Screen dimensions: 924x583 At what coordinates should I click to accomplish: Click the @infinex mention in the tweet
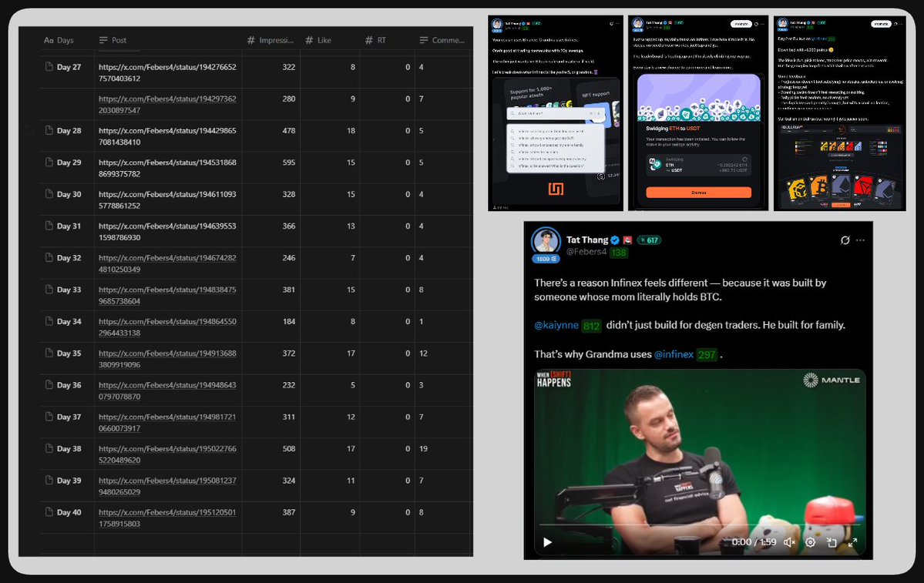click(674, 354)
